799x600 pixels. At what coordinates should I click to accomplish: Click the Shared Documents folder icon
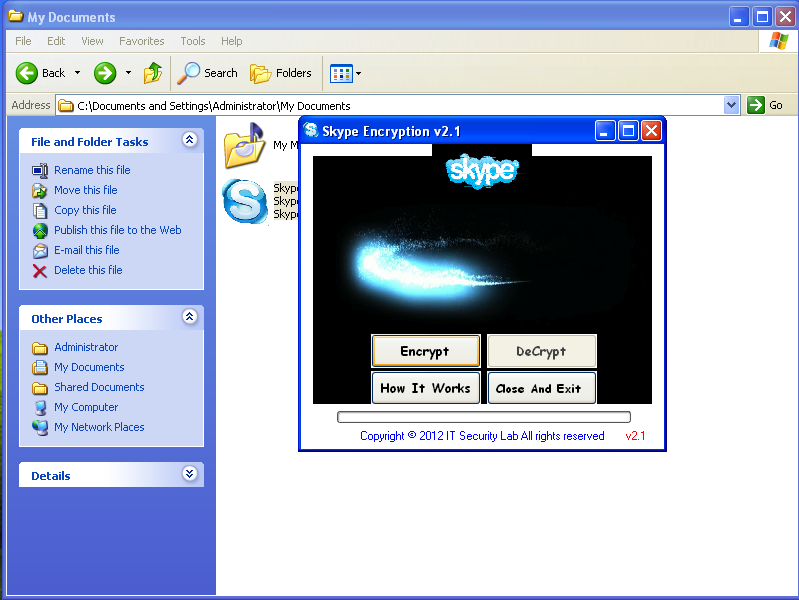pos(40,388)
